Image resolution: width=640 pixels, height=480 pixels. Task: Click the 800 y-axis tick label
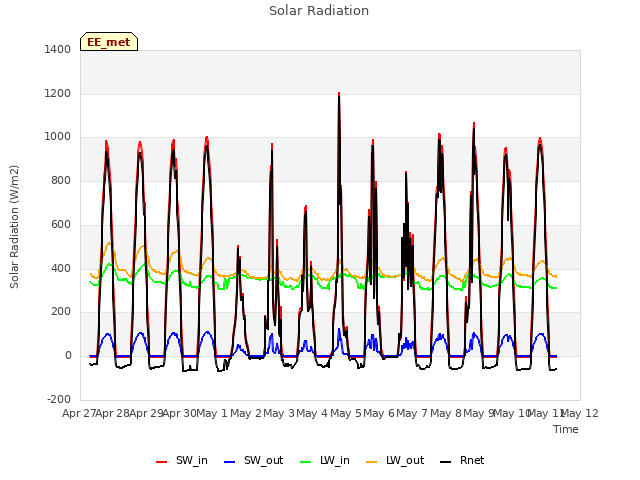point(61,180)
